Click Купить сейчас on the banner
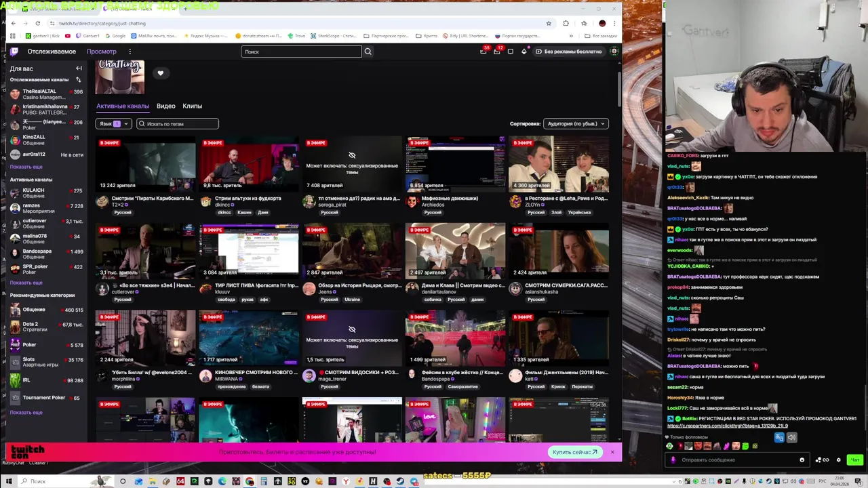The width and height of the screenshot is (868, 488). (575, 452)
